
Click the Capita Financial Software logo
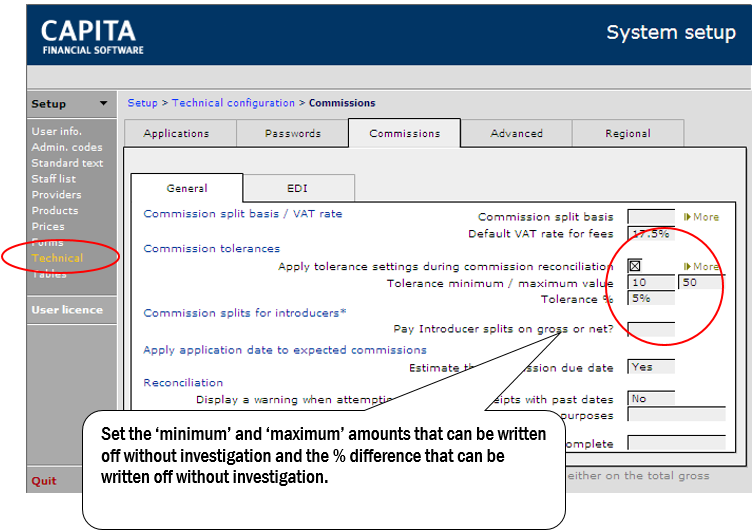92,37
